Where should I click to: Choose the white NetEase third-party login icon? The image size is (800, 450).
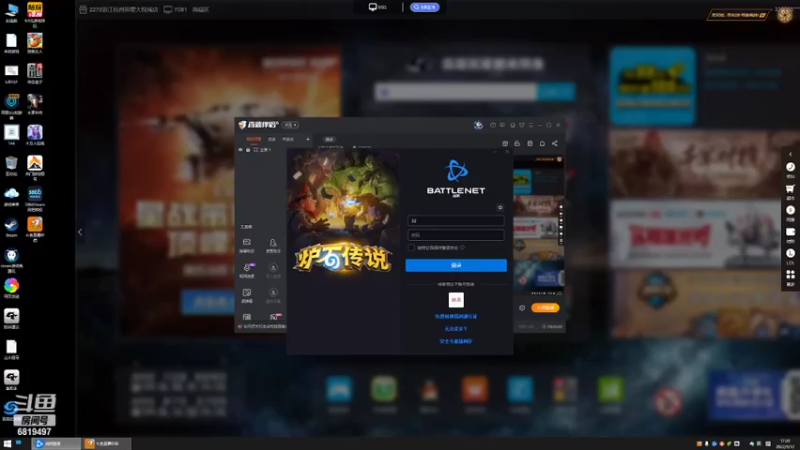(x=456, y=299)
